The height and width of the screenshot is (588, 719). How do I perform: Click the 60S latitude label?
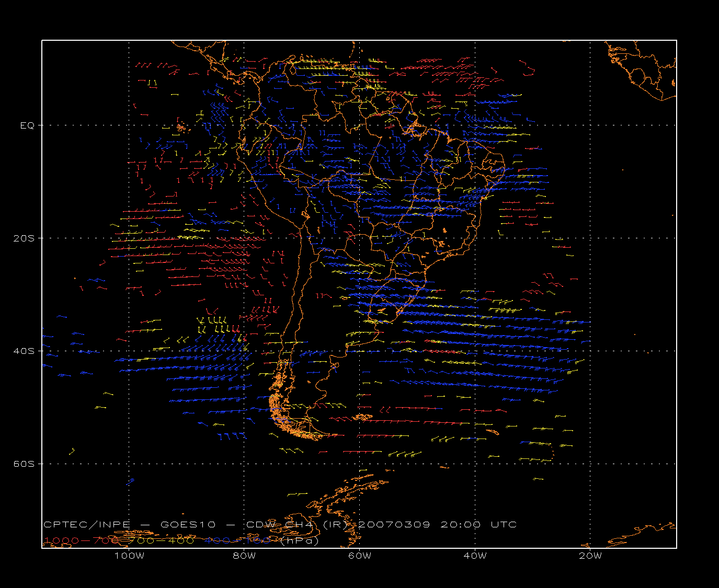pos(24,464)
